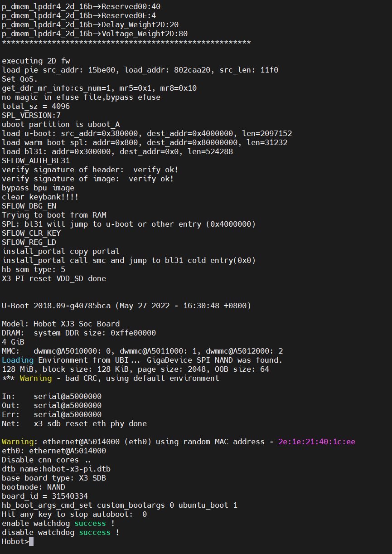Click the "uboot partition is uboot_A" line

pyautogui.click(x=61, y=124)
